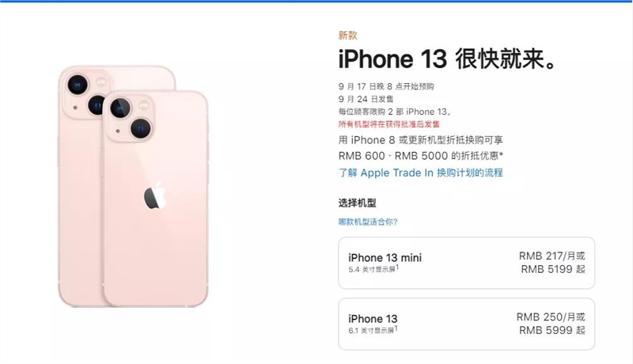
Task: Open the Apple Trade In process link
Action: [x=421, y=173]
